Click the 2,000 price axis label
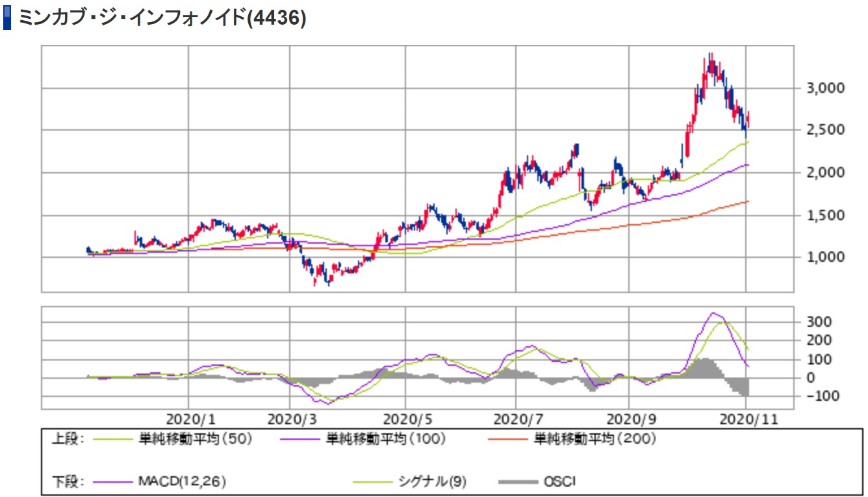Viewport: 868px width, 497px height. pos(827,173)
